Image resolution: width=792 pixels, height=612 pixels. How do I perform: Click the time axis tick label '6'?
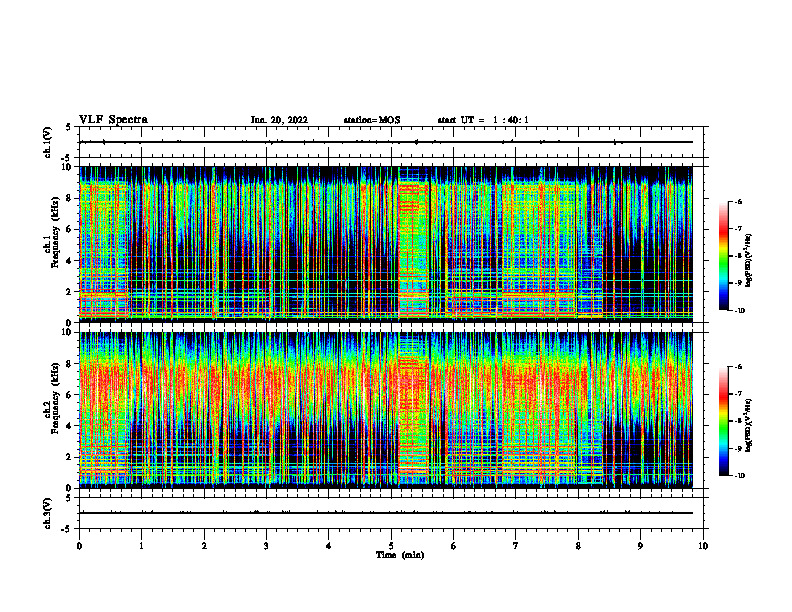tap(454, 546)
